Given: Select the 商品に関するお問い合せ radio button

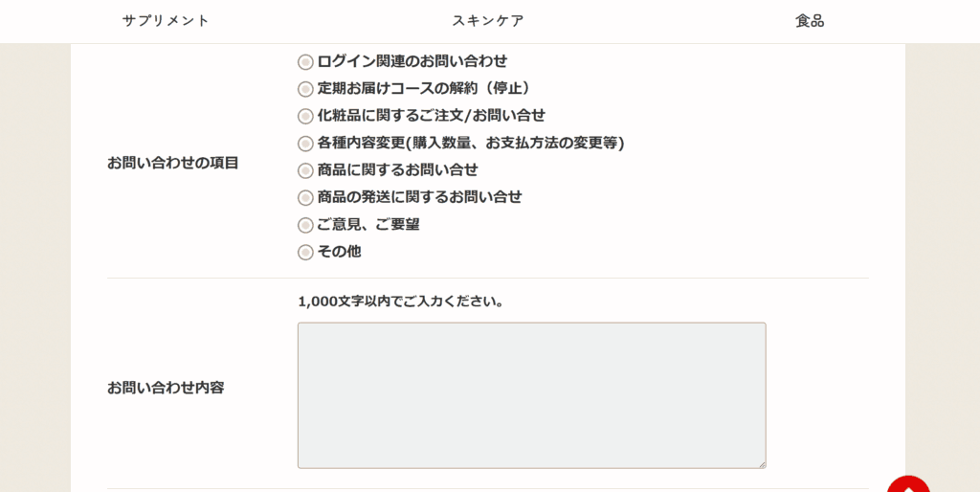Looking at the screenshot, I should click(305, 170).
